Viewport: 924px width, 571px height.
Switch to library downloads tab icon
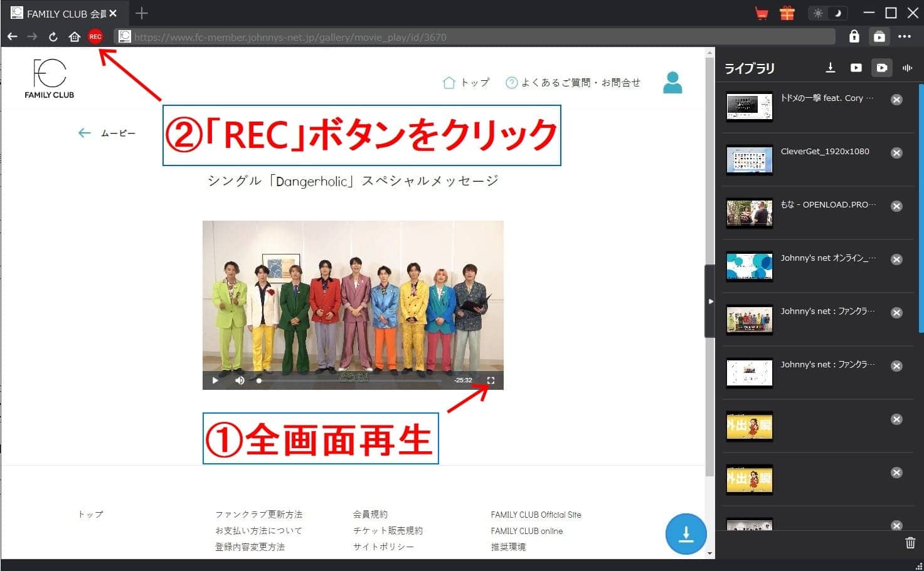(831, 68)
